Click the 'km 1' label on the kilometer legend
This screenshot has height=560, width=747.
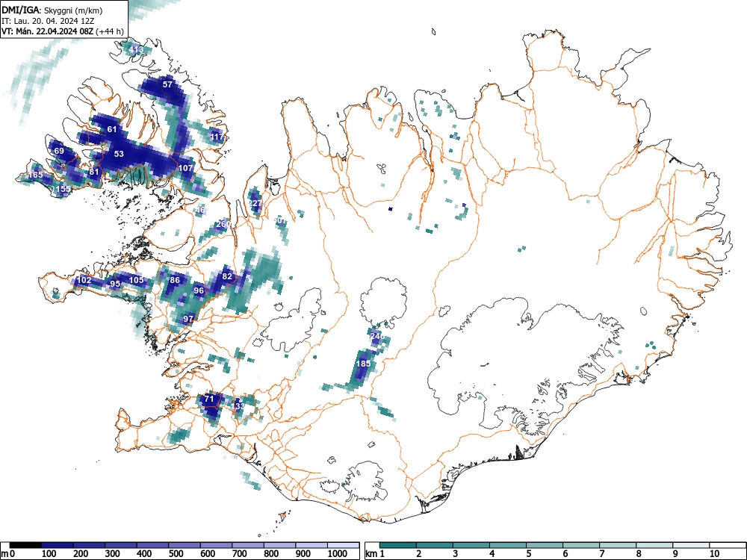[376, 554]
